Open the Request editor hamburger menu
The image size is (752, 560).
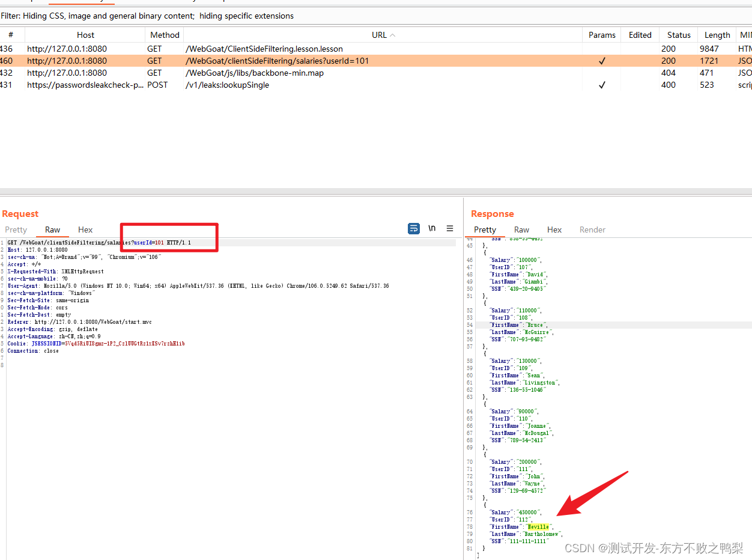450,228
